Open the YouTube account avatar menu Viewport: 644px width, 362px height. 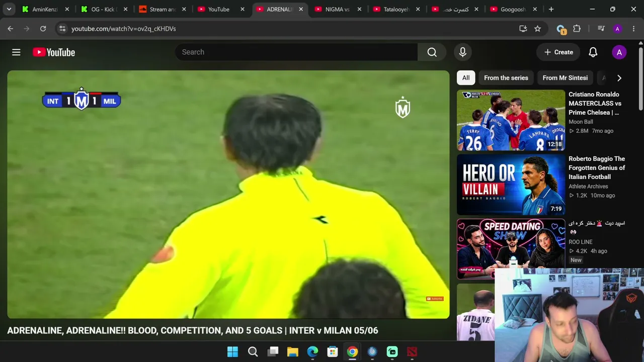[619, 52]
